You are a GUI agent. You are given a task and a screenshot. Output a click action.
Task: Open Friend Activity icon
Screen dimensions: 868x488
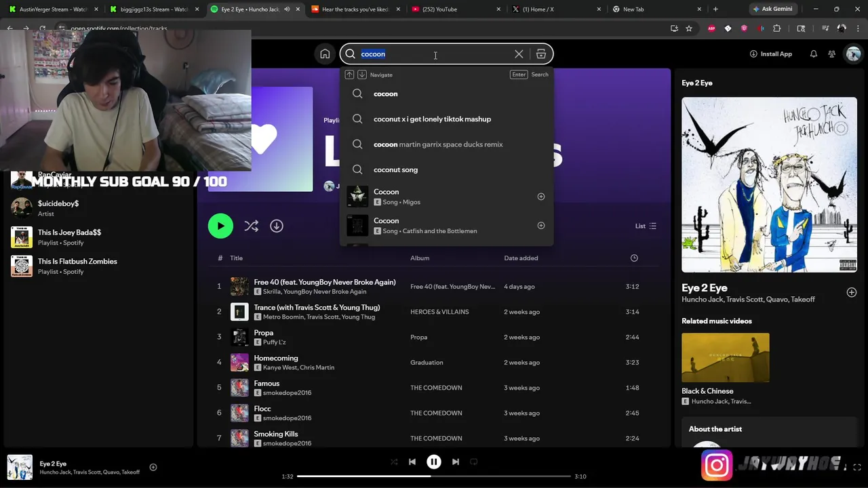(832, 54)
